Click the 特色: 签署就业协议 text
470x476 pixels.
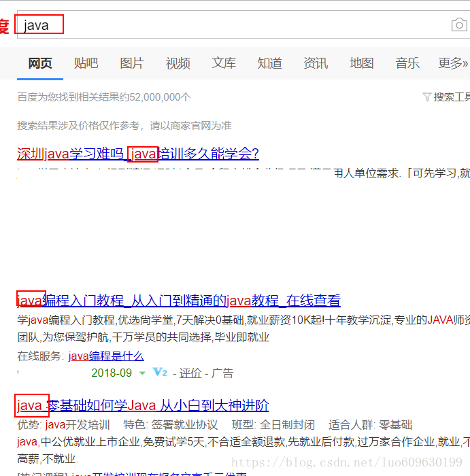(171, 425)
